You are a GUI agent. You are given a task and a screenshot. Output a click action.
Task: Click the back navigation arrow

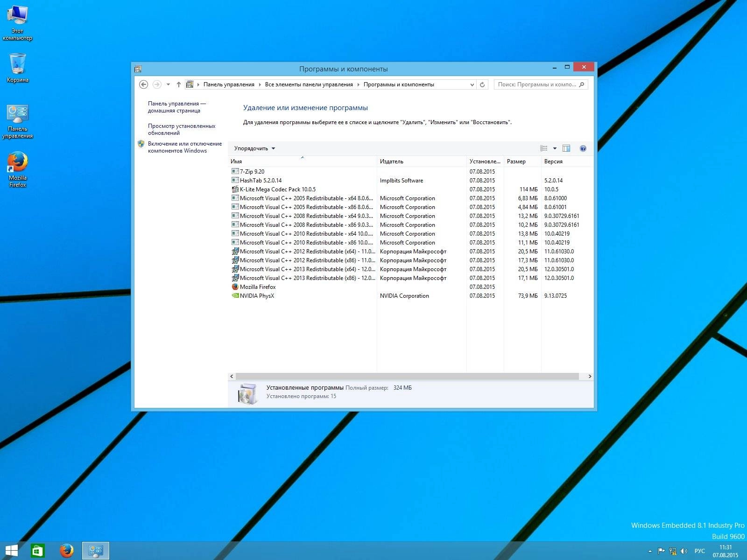coord(144,84)
